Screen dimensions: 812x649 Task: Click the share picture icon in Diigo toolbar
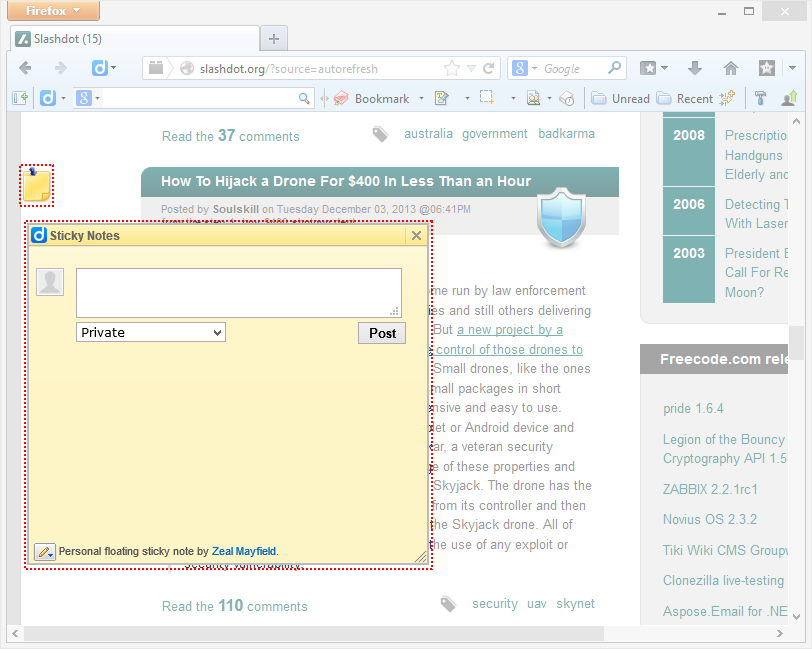(x=533, y=98)
